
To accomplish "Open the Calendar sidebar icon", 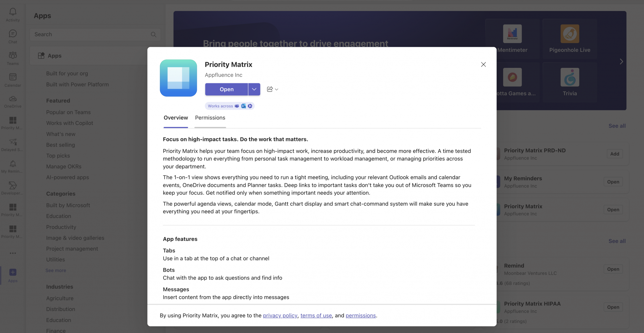I will click(x=13, y=79).
